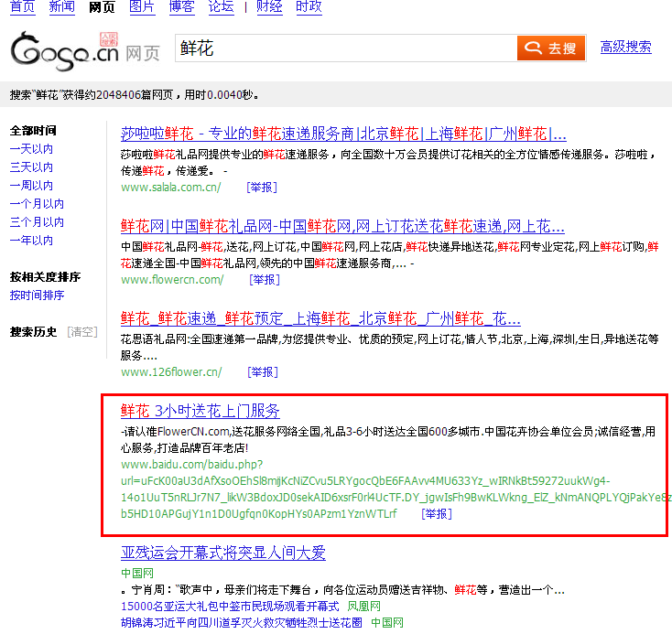
Task: Clear search history via 清空
Action: click(x=82, y=332)
